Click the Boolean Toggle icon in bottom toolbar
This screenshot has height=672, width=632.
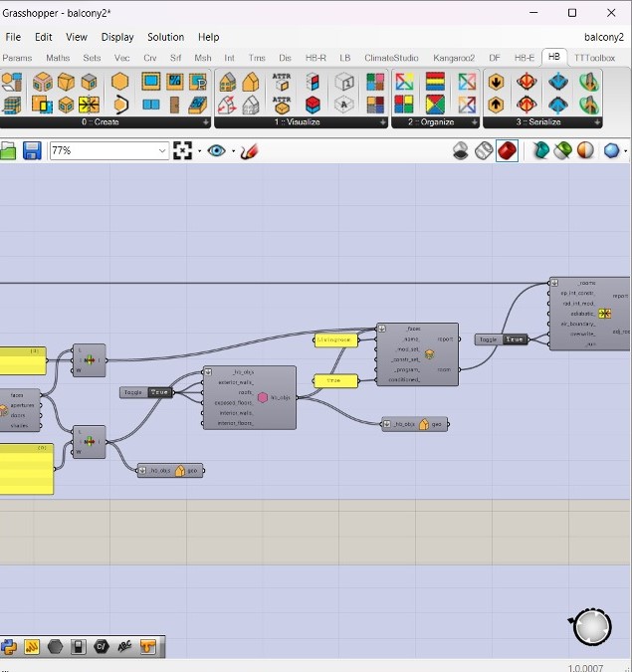click(78, 646)
